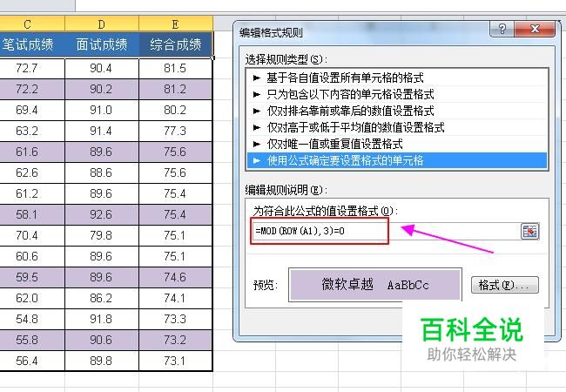Image resolution: width=566 pixels, height=392 pixels.
Task: Click the help question mark button
Action: 502,29
